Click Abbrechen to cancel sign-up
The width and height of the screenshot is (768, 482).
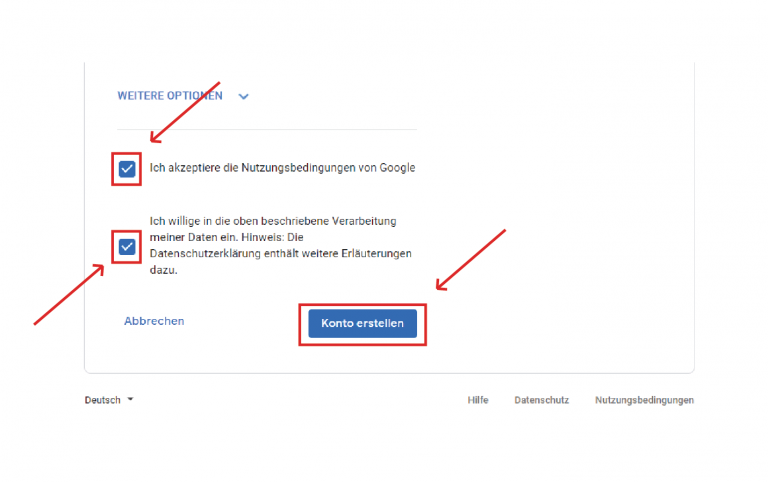(154, 321)
